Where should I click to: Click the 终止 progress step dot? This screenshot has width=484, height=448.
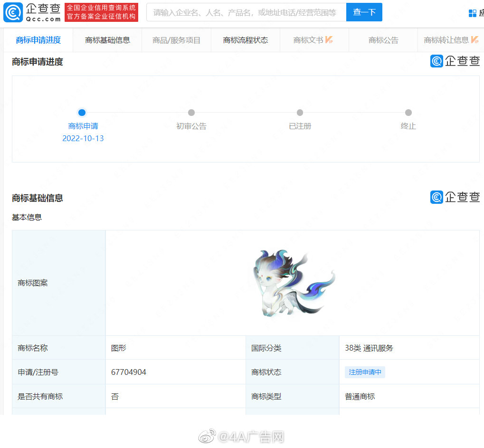[x=408, y=113]
